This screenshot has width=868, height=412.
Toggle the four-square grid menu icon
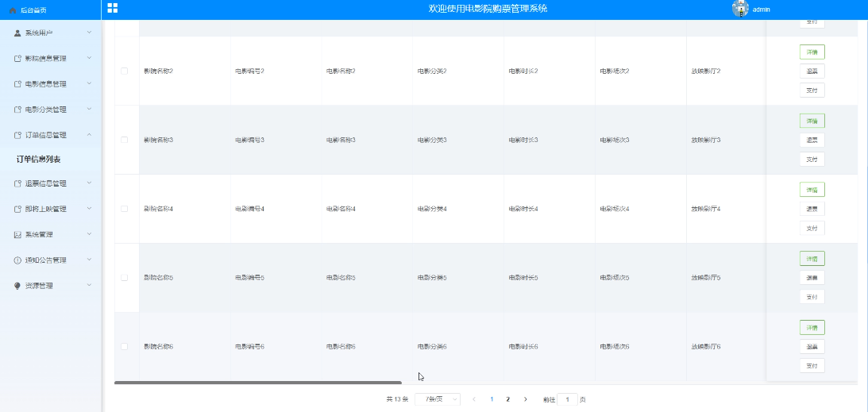[x=113, y=8]
